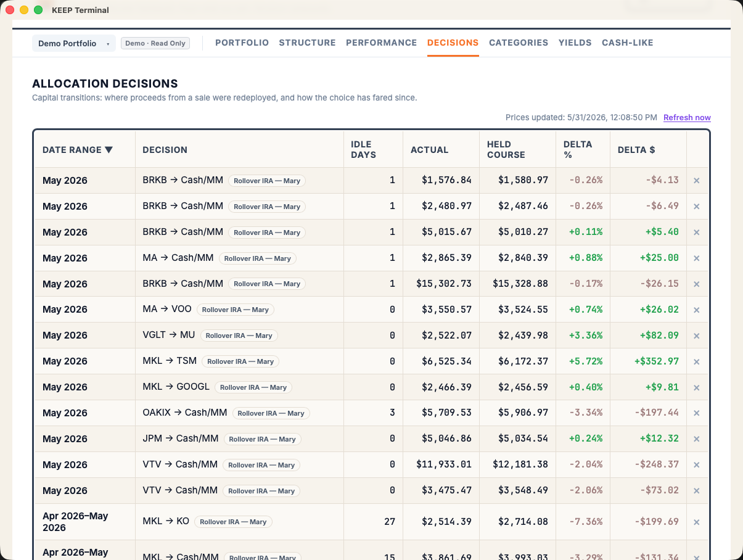Viewport: 743px width, 560px height.
Task: Click the -$248.37 delta value
Action: click(656, 465)
